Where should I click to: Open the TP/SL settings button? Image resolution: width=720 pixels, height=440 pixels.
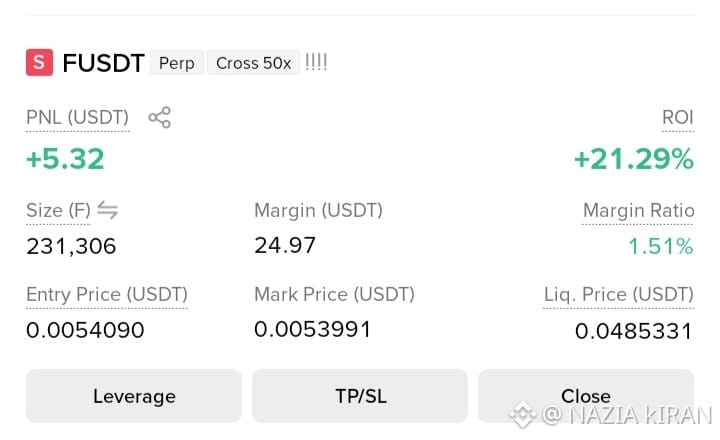(x=360, y=396)
